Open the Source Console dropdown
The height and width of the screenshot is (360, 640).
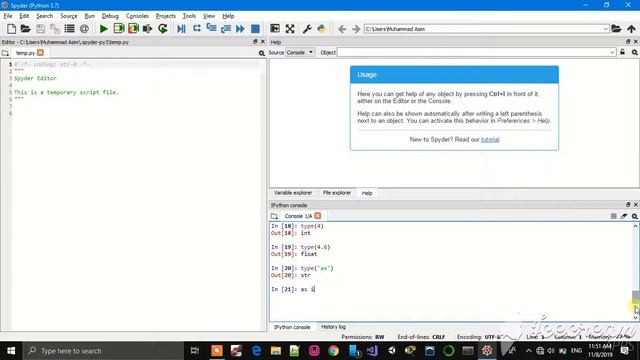tap(300, 52)
